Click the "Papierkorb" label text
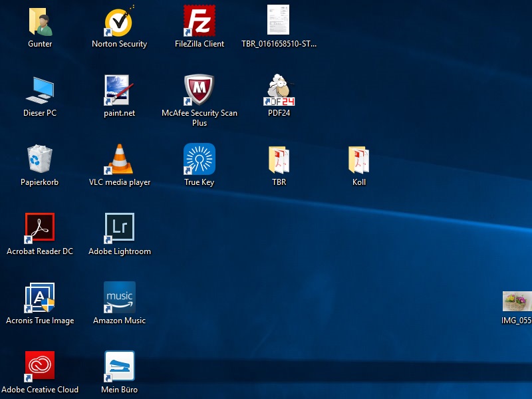Image resolution: width=532 pixels, height=399 pixels. 40,182
